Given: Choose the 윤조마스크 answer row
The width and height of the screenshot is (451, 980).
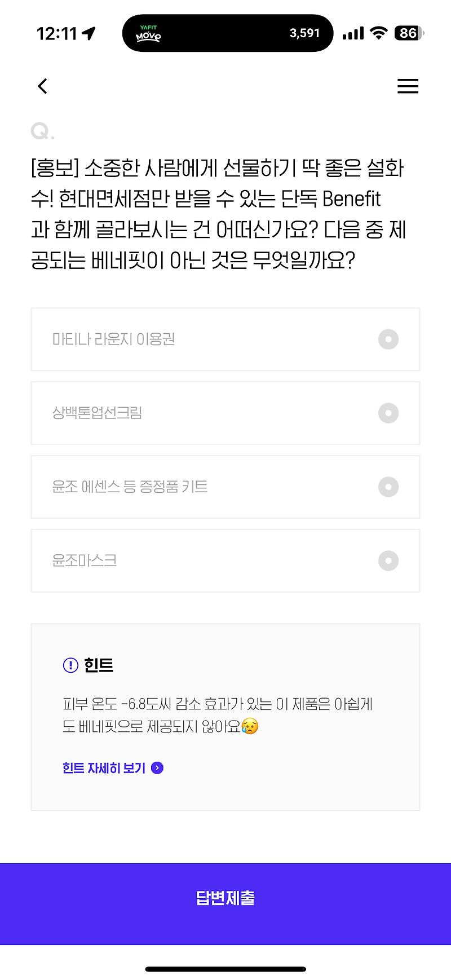Looking at the screenshot, I should click(x=225, y=561).
